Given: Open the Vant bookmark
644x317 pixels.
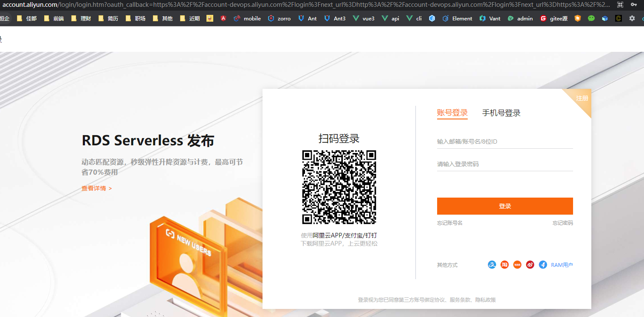Looking at the screenshot, I should tap(490, 18).
